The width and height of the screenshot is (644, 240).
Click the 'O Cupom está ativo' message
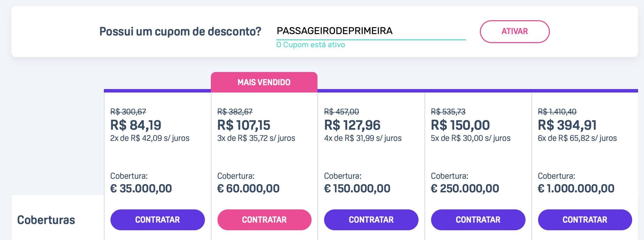click(310, 45)
